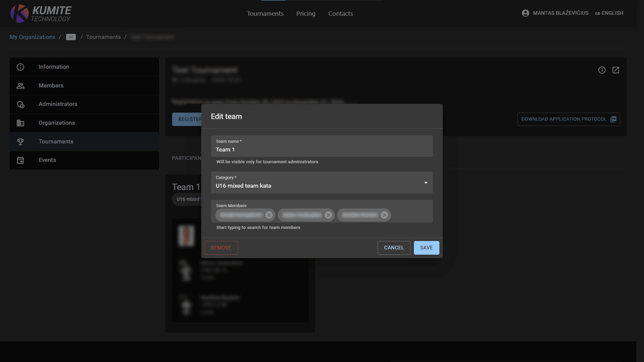
Task: Open the English language selector
Action: (609, 13)
